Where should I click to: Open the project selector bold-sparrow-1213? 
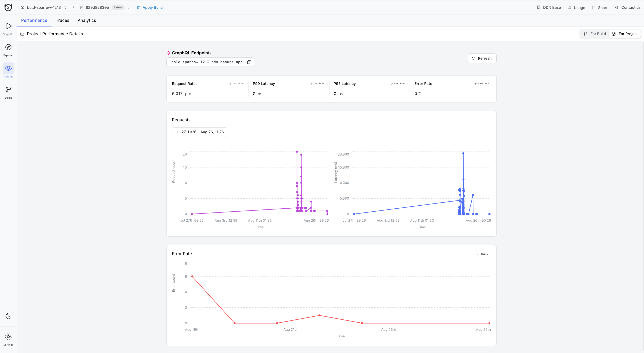44,7
